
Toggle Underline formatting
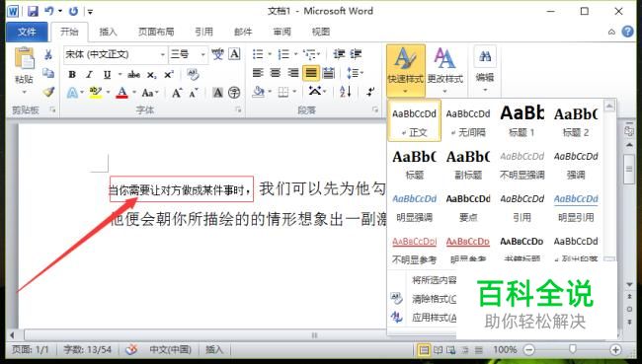tap(107, 74)
